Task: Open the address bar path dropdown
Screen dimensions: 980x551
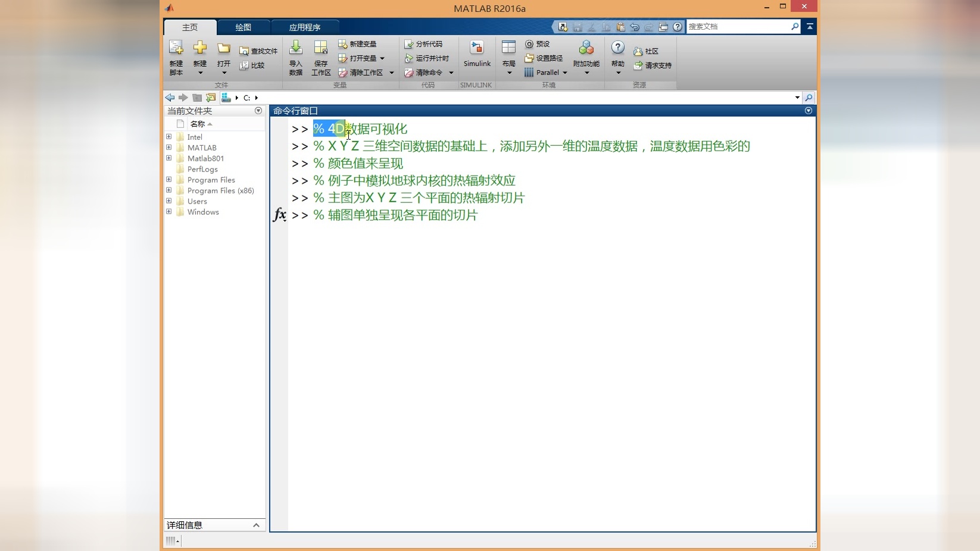Action: click(797, 98)
